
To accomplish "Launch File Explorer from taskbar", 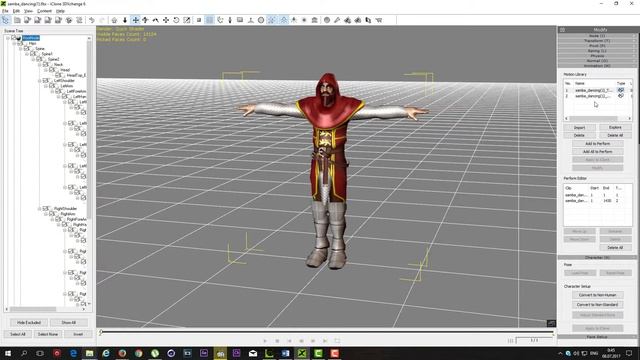I will pyautogui.click(x=89, y=353).
